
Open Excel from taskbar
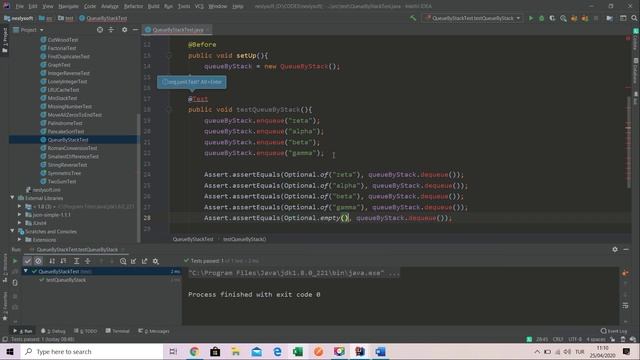pyautogui.click(x=298, y=351)
